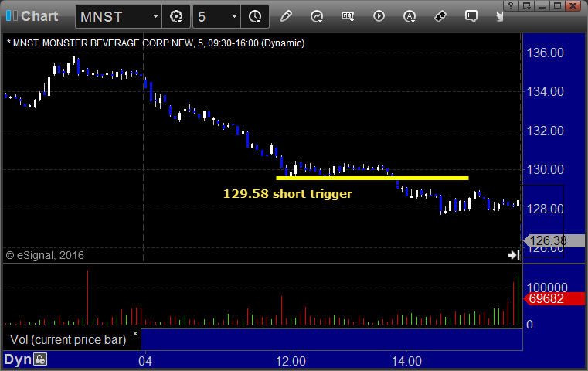Click the eSignal 2016 copyright text
Screen dimensions: 588x371
pos(45,256)
